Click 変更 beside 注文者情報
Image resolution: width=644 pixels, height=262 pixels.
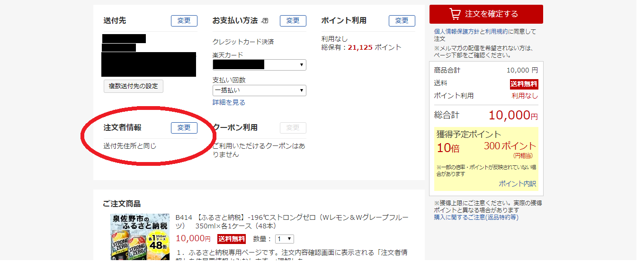[184, 128]
